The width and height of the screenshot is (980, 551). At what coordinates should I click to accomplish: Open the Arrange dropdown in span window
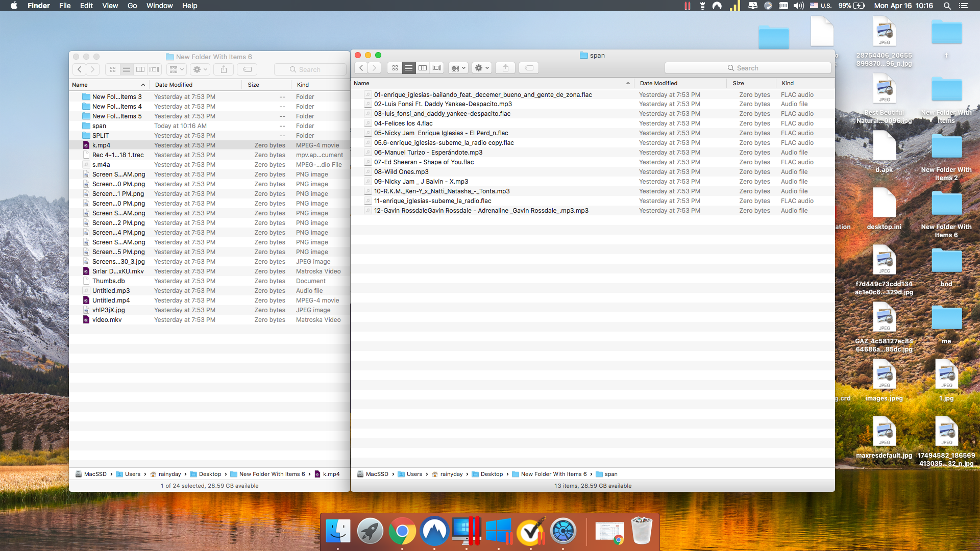click(458, 68)
